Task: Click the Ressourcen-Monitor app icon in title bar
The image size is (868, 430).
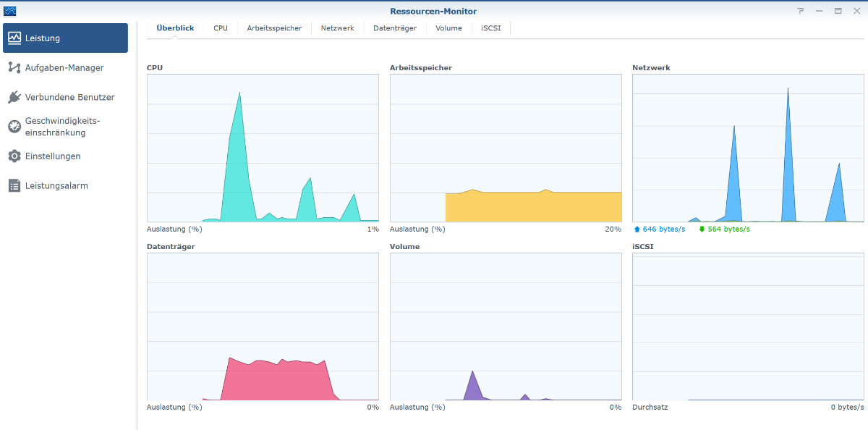Action: [x=9, y=11]
